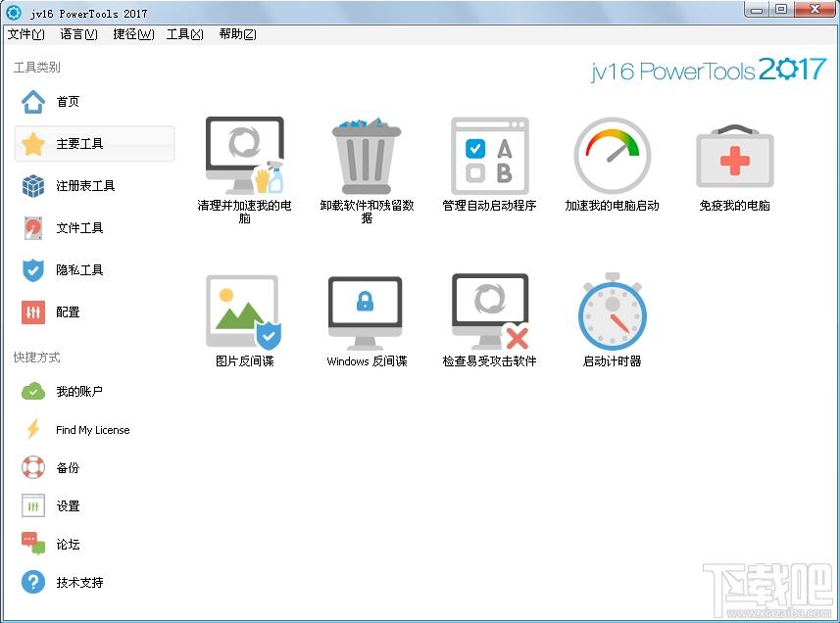Open the 免疫我的电脑 first-aid kit icon
Screen dimensions: 840x623
pyautogui.click(x=735, y=156)
